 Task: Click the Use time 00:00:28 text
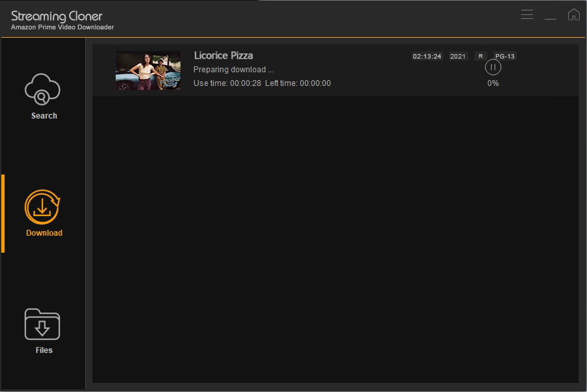227,83
